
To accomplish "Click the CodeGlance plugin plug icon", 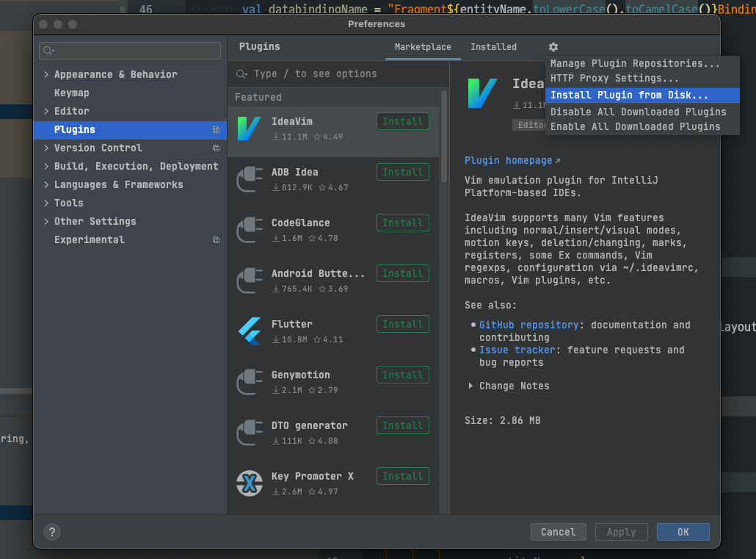I will point(250,230).
